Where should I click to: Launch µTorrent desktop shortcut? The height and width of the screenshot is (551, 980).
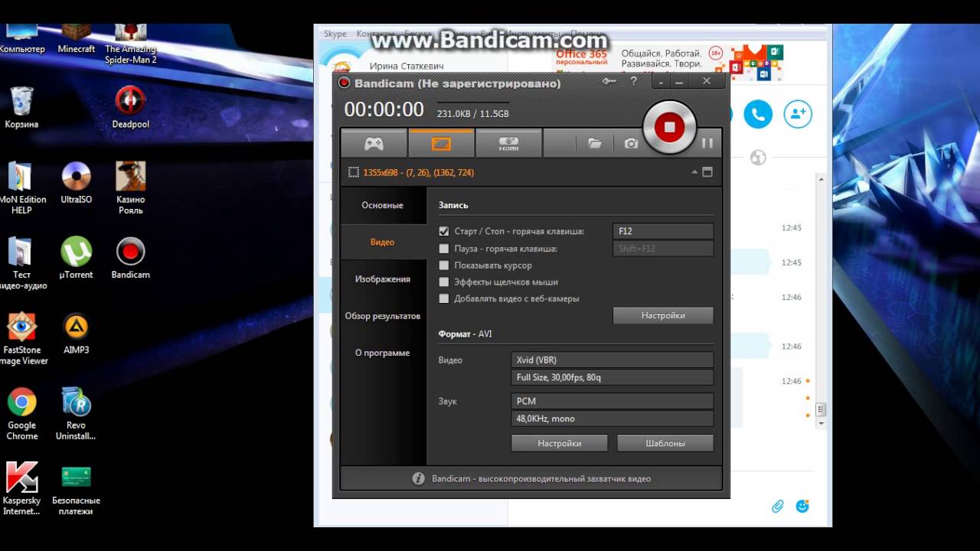coord(77,258)
